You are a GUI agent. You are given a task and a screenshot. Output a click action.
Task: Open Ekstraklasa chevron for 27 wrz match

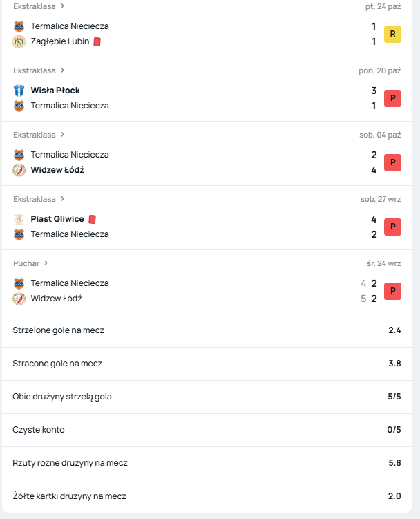[x=63, y=199]
